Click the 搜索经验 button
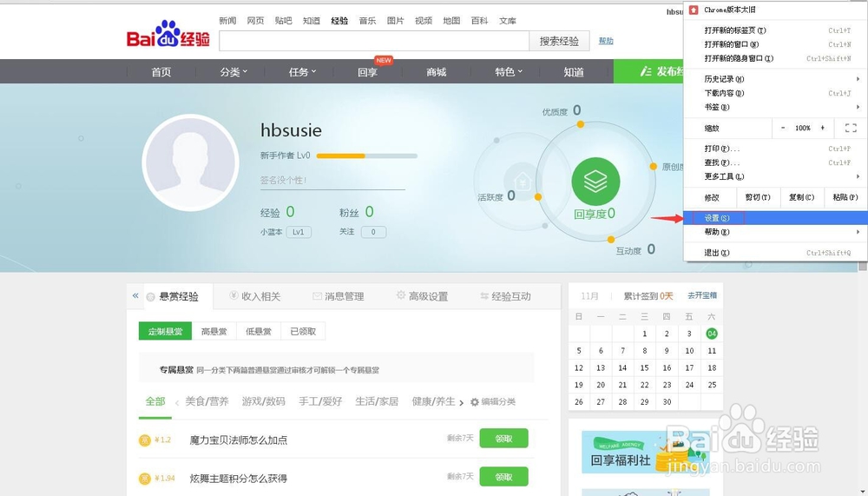This screenshot has height=496, width=868. pos(559,41)
